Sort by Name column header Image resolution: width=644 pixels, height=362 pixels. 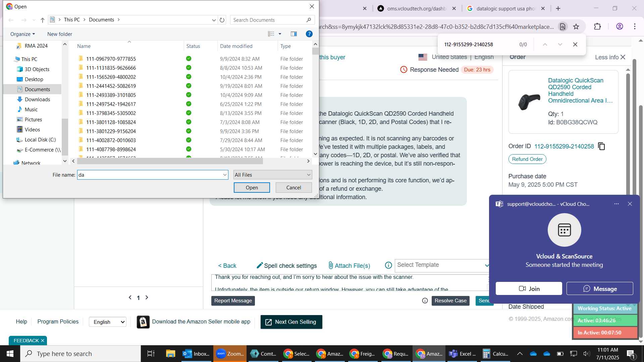[84, 46]
